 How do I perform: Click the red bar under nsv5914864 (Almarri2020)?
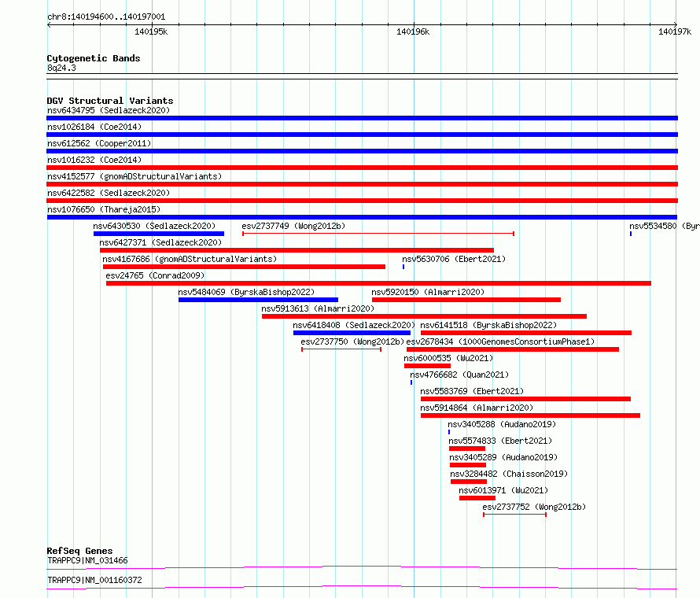pos(530,415)
